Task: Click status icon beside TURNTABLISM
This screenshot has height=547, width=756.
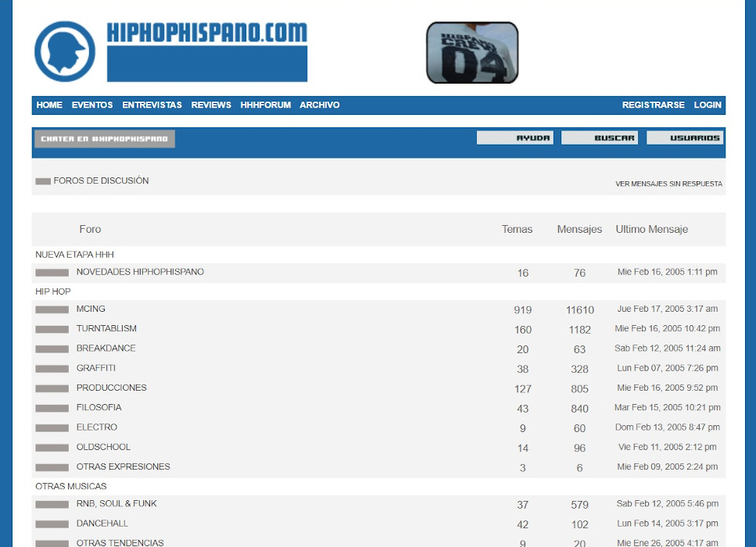Action: point(52,330)
